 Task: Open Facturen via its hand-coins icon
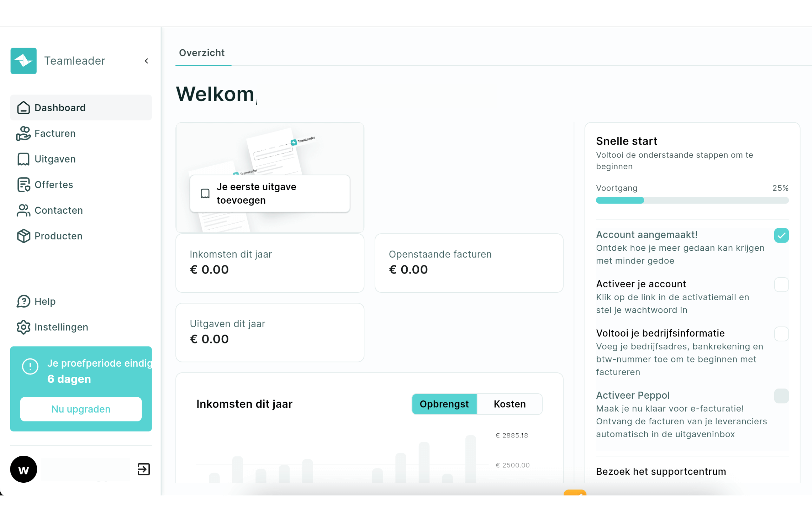coord(23,134)
